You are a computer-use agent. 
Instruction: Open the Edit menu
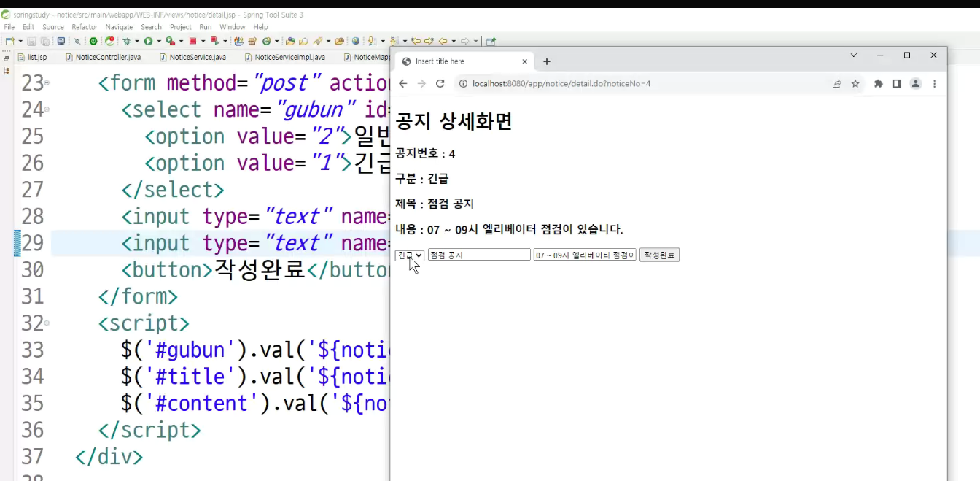point(28,27)
